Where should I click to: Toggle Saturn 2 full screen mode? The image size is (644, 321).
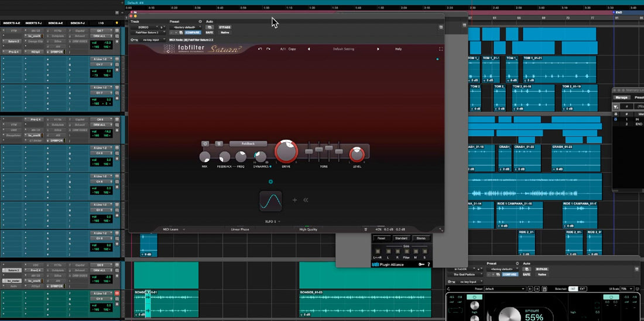(x=441, y=49)
